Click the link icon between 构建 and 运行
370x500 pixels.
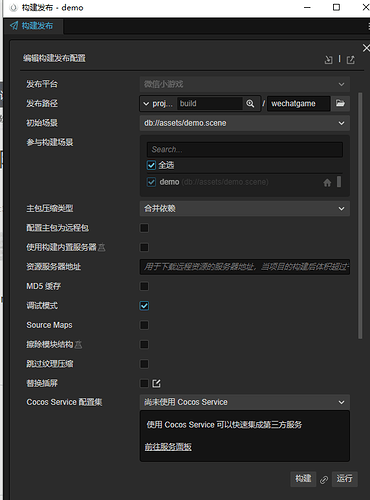[x=324, y=479]
